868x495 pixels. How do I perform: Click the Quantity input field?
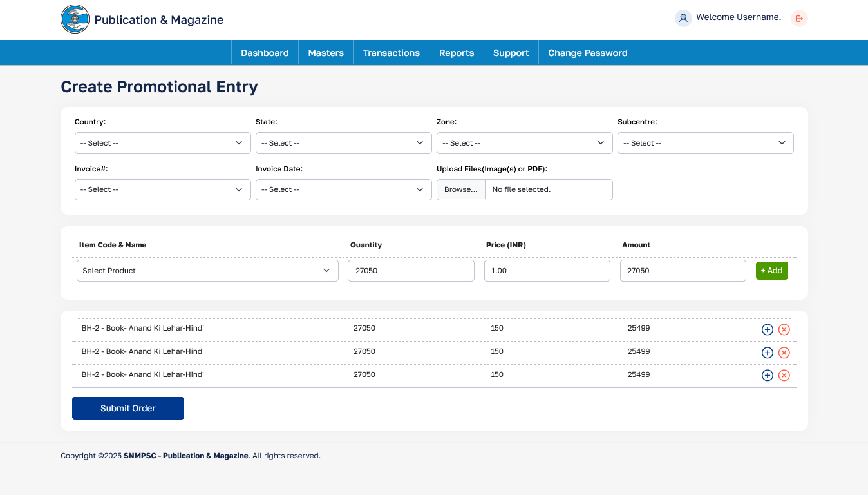[411, 271]
